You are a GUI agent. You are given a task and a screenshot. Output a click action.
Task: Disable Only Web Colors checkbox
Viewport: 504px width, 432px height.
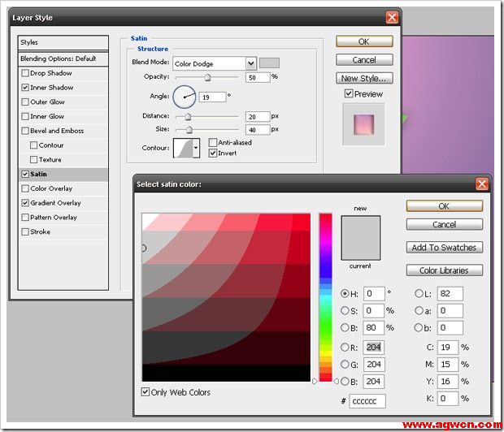(x=146, y=392)
